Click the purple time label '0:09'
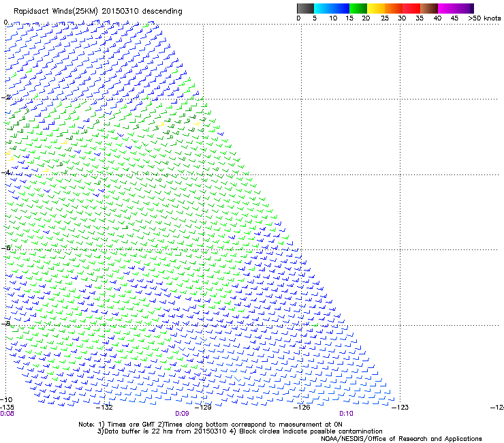 (x=182, y=414)
